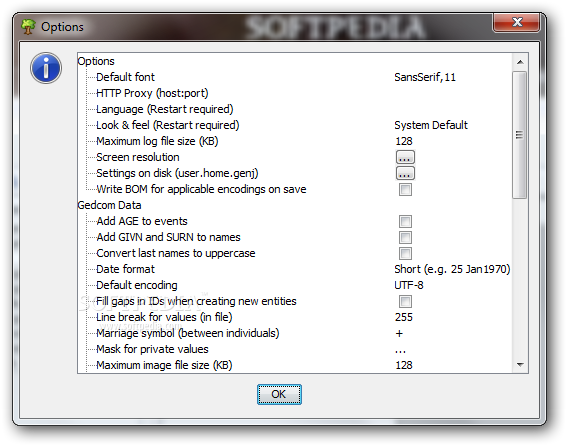Click the 128 image file size value
Screen dimensions: 567x446
click(x=404, y=365)
